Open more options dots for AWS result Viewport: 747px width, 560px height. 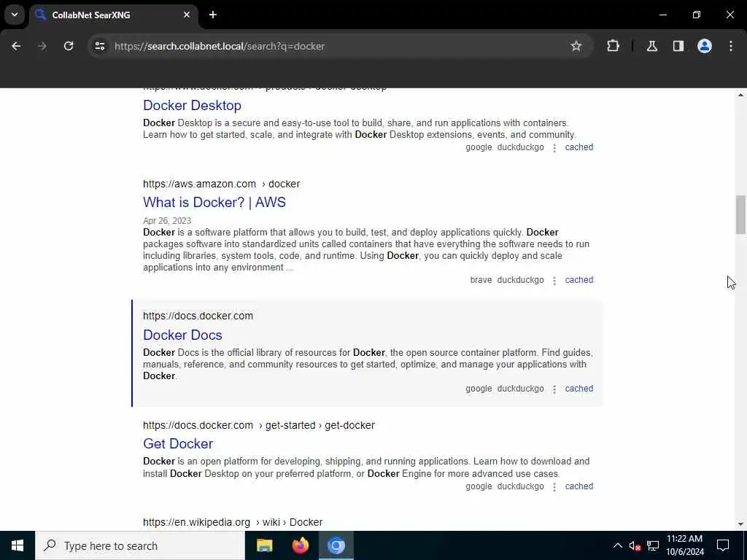tap(554, 281)
